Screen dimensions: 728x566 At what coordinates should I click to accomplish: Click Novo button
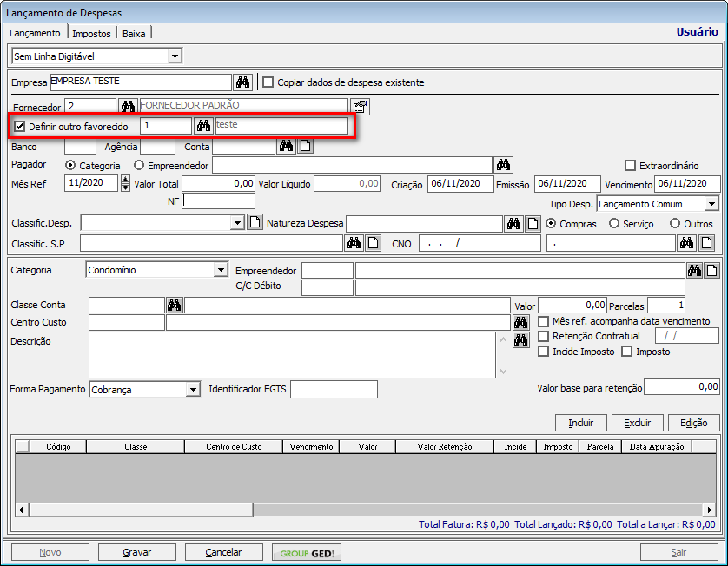(50, 553)
